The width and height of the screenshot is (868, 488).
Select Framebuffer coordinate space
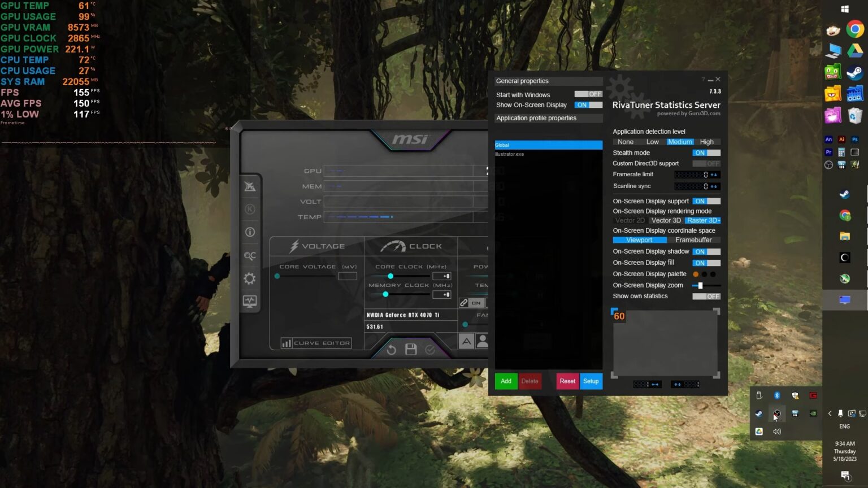point(694,239)
